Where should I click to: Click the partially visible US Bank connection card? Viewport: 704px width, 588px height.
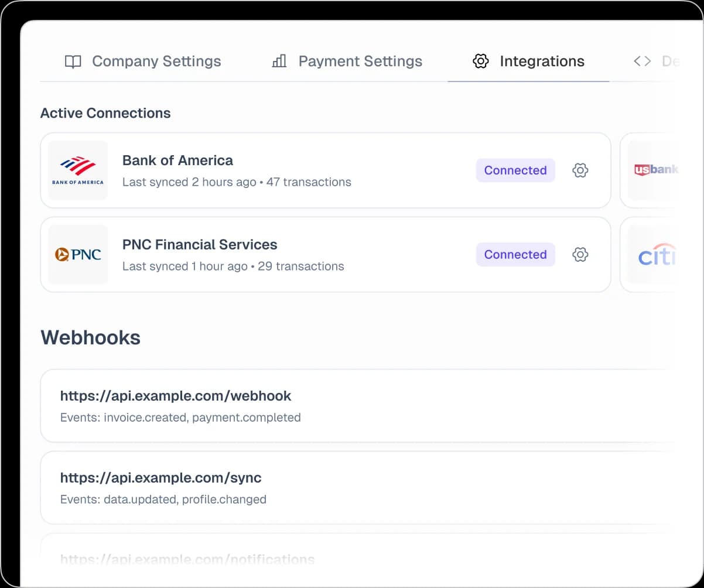click(662, 170)
